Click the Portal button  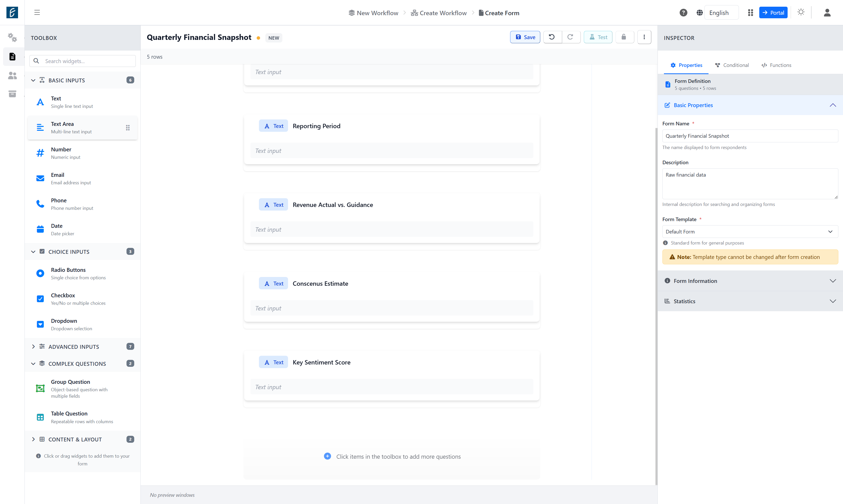773,13
